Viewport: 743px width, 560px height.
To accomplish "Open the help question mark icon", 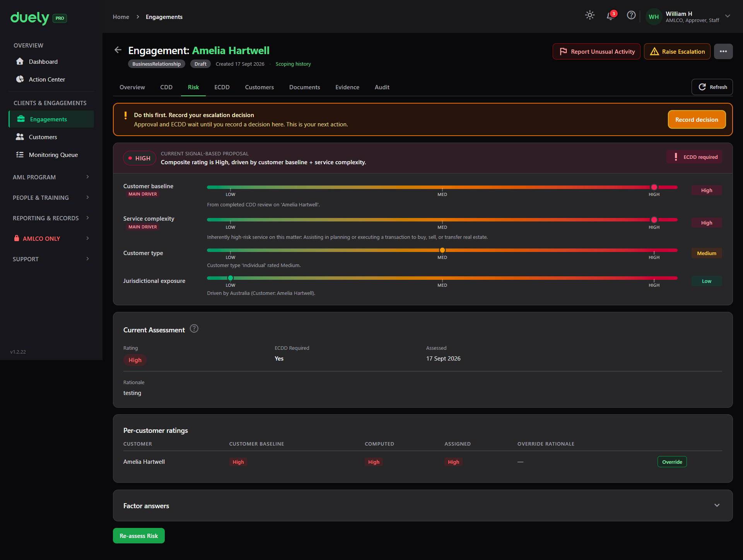I will pos(631,15).
